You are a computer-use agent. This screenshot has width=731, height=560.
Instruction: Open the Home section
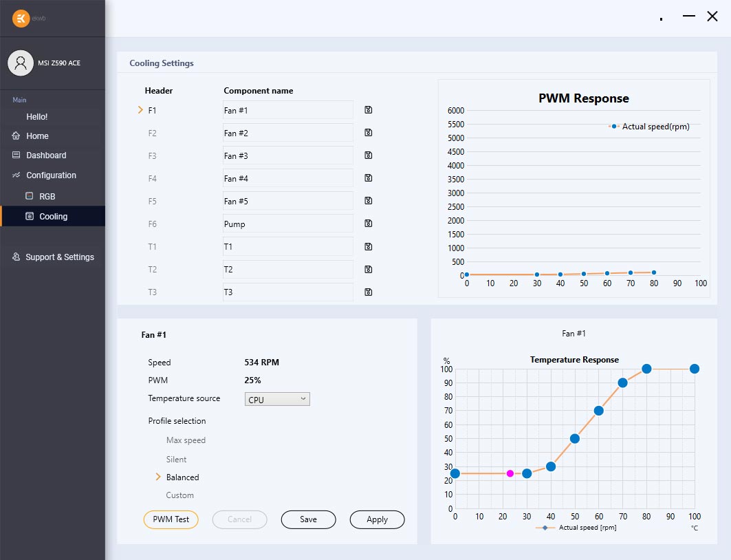[x=37, y=136]
